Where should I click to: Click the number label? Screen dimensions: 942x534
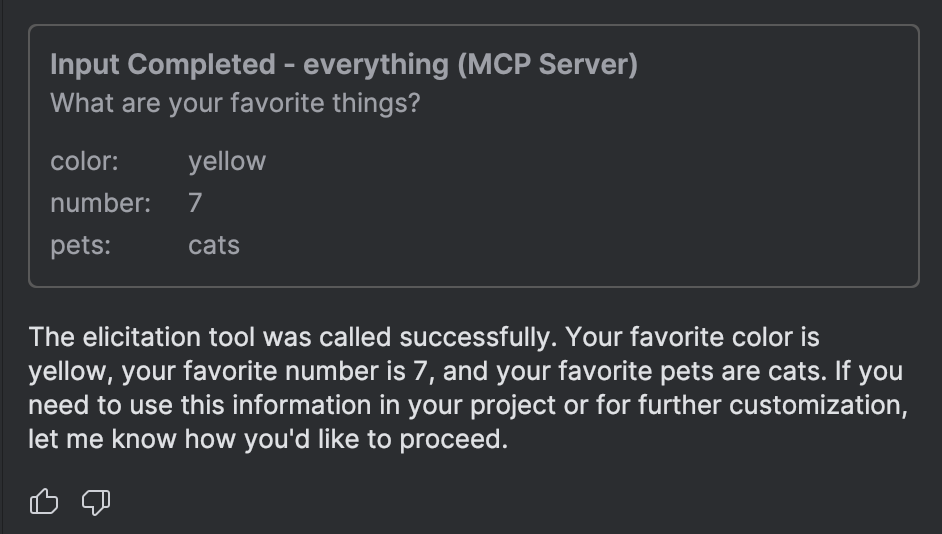pos(100,203)
